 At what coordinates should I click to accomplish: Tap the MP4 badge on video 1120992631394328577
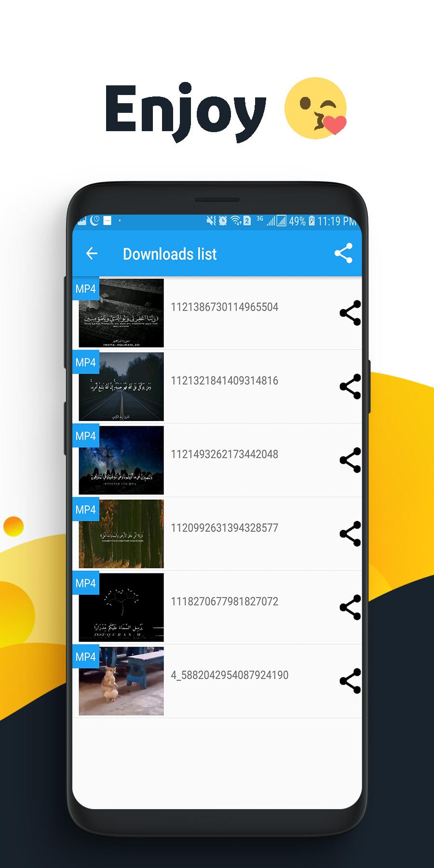click(86, 510)
